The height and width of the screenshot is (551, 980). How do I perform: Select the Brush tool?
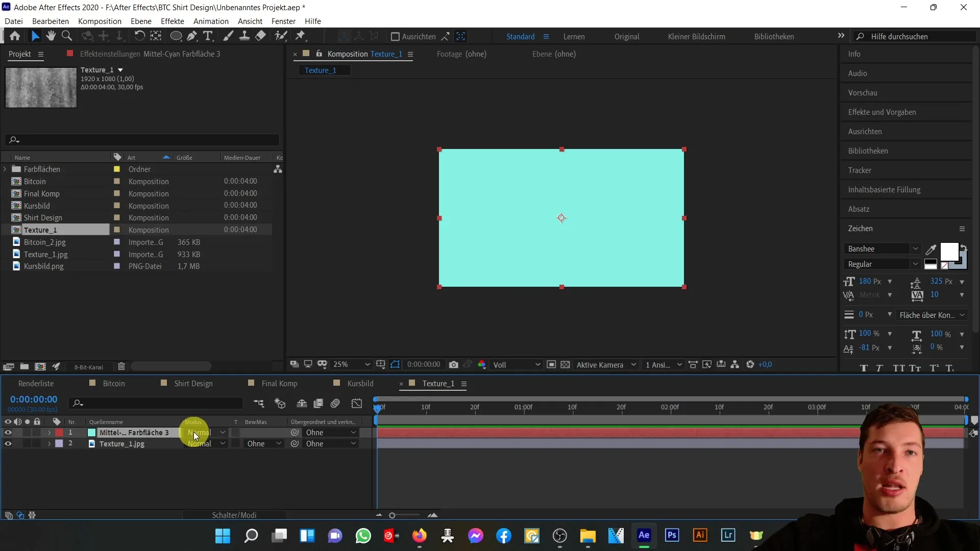click(228, 36)
